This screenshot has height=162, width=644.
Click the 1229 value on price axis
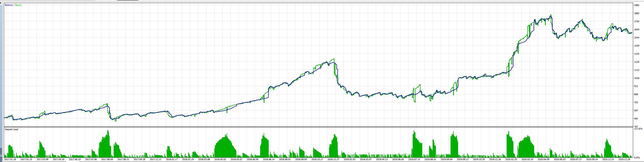pos(637,62)
